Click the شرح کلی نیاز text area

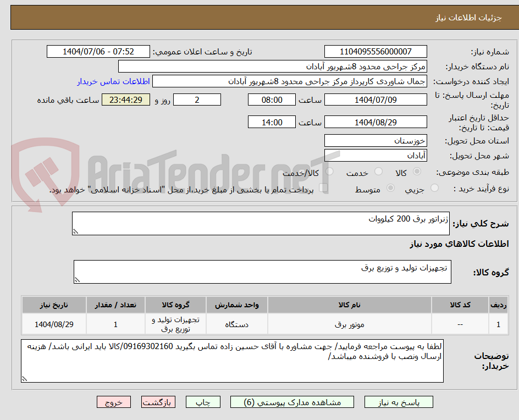coord(261,223)
